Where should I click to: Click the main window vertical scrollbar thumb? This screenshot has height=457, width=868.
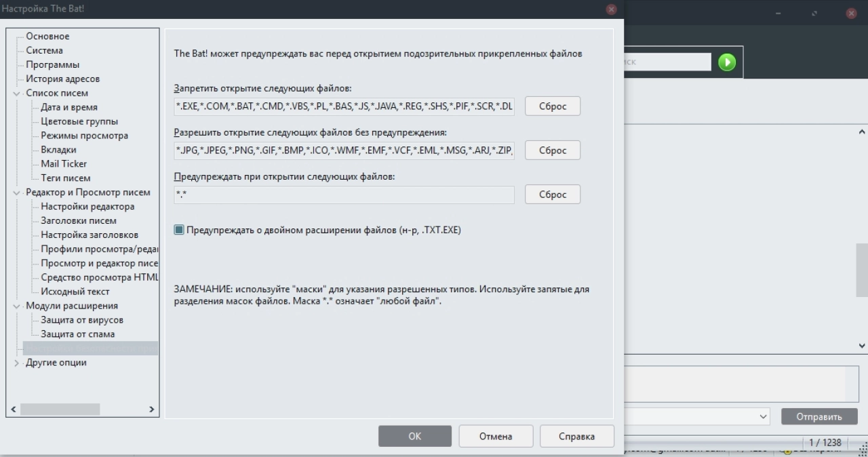862,270
